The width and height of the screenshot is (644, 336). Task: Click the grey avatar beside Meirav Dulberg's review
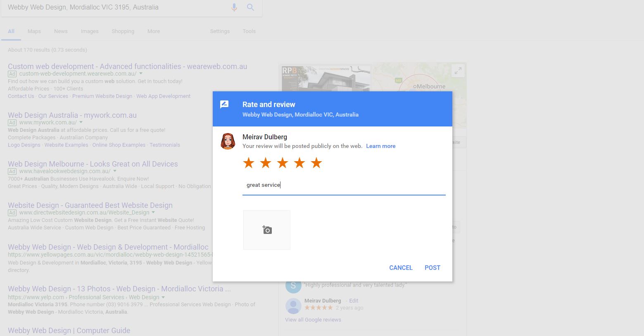coord(293,306)
